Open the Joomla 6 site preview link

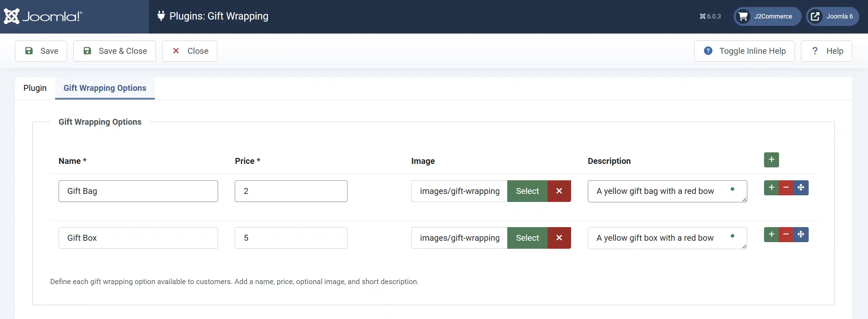coord(832,16)
